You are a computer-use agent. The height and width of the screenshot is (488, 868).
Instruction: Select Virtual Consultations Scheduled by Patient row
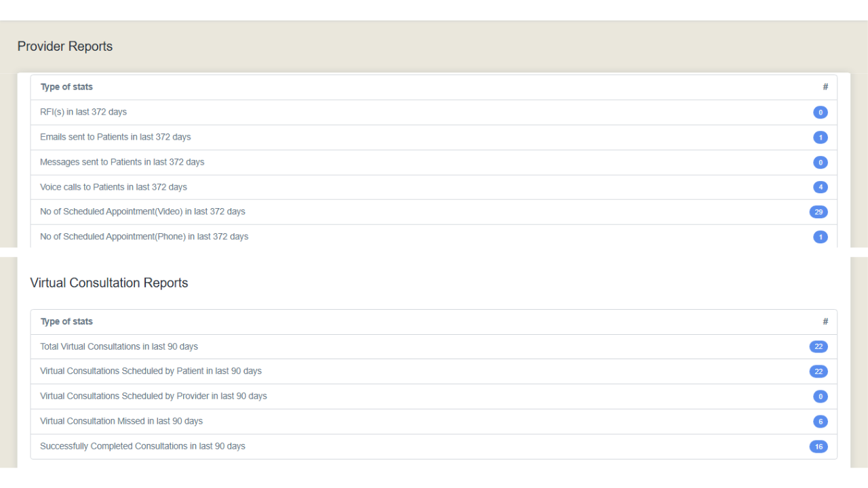pos(151,371)
